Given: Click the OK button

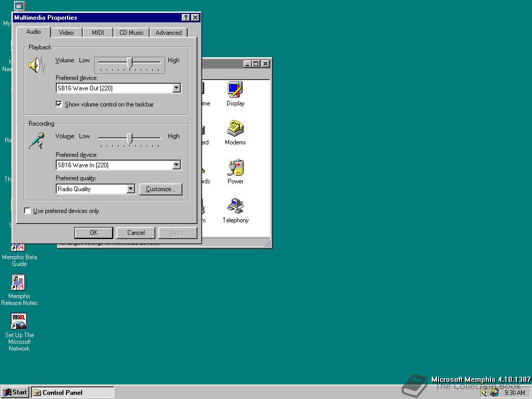Looking at the screenshot, I should point(94,233).
